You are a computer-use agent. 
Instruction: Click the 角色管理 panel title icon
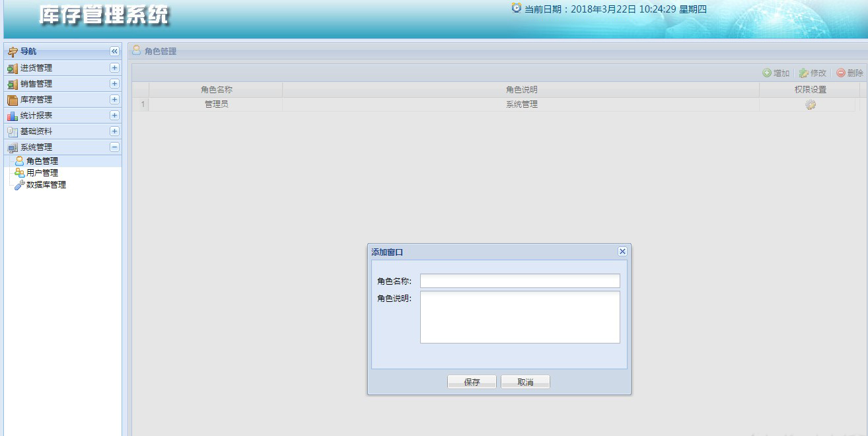click(137, 50)
